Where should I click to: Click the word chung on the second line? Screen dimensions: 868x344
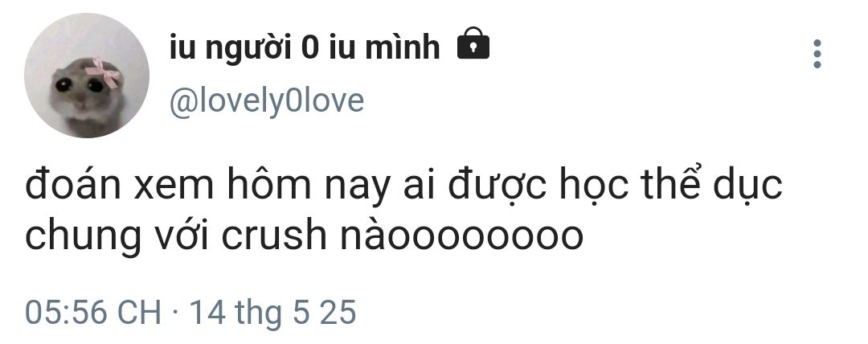pos(83,237)
